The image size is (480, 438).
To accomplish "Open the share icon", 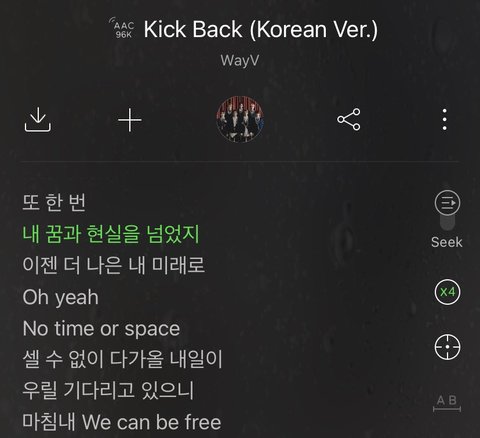I will 349,119.
